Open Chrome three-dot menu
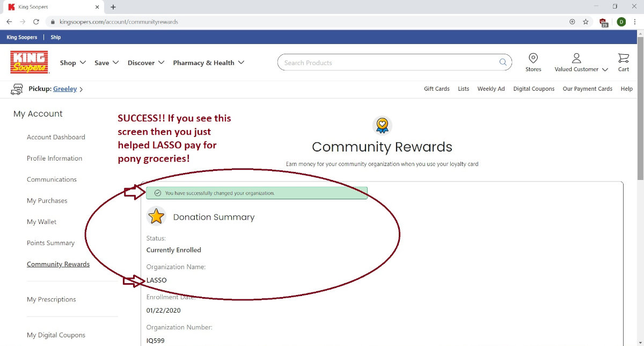Viewport: 644px width, 346px height. (x=636, y=22)
